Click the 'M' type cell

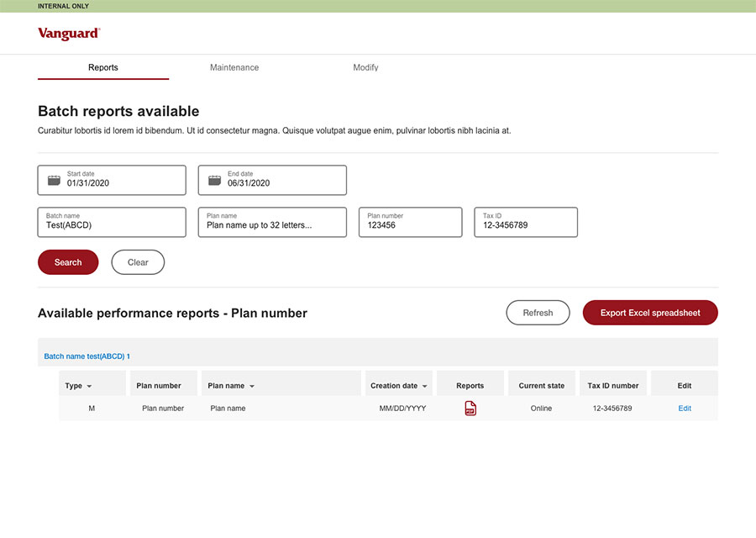pyautogui.click(x=92, y=409)
